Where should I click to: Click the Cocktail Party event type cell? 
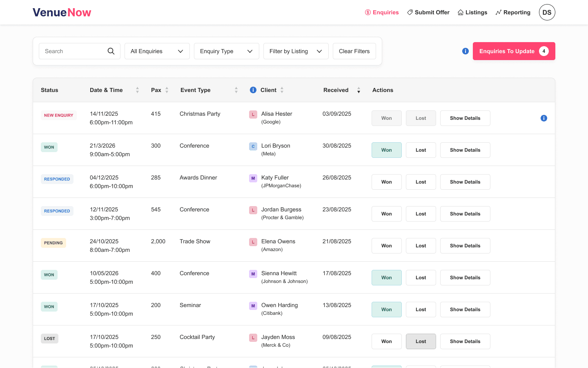(x=197, y=337)
